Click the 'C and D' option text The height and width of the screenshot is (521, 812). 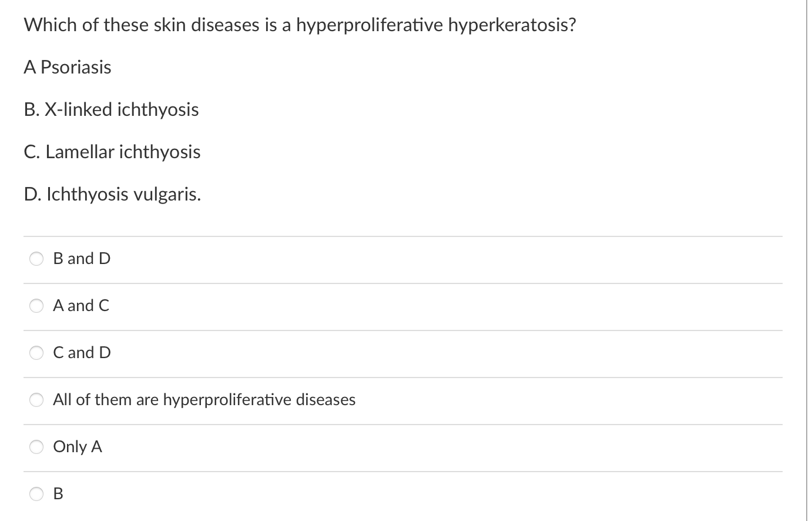click(x=82, y=352)
